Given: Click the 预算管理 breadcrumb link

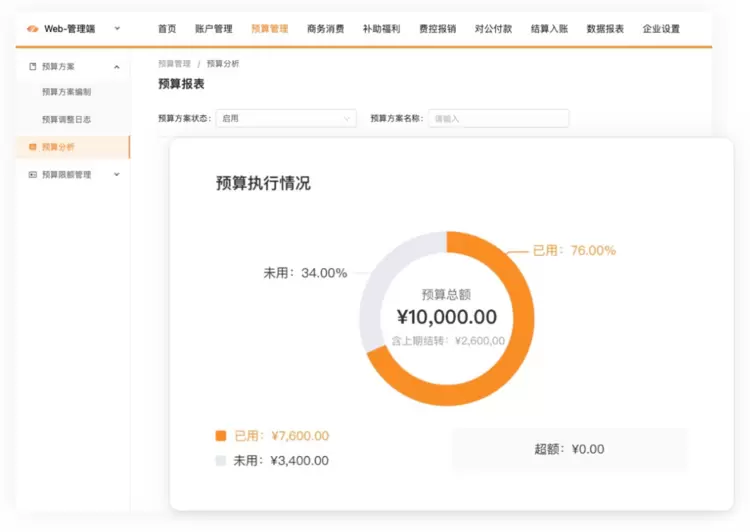Looking at the screenshot, I should tap(174, 64).
